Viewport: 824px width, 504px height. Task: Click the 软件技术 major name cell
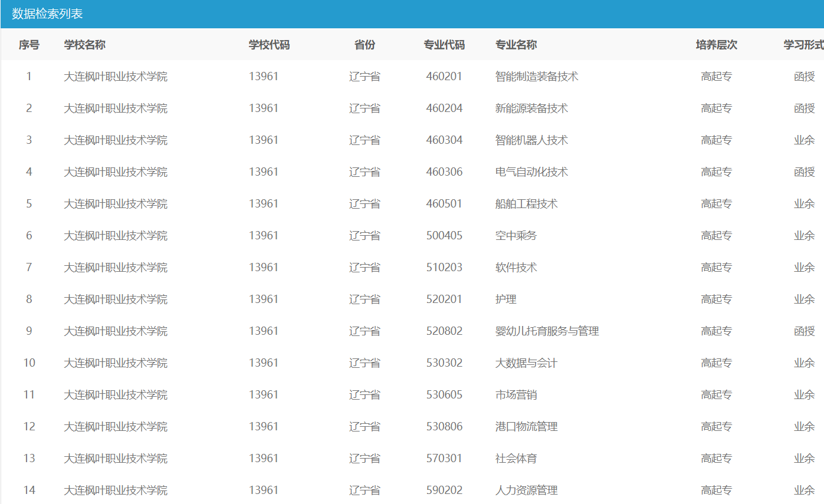pyautogui.click(x=516, y=268)
